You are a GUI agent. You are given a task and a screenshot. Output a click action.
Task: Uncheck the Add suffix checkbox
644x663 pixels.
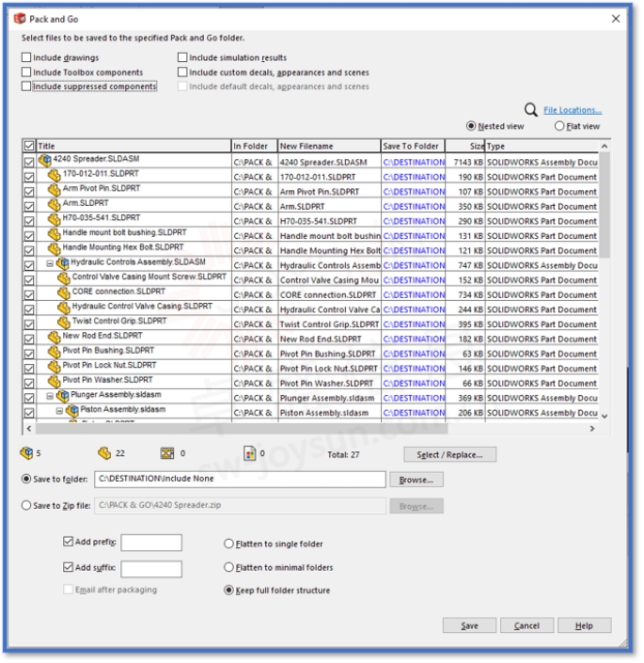click(x=68, y=567)
